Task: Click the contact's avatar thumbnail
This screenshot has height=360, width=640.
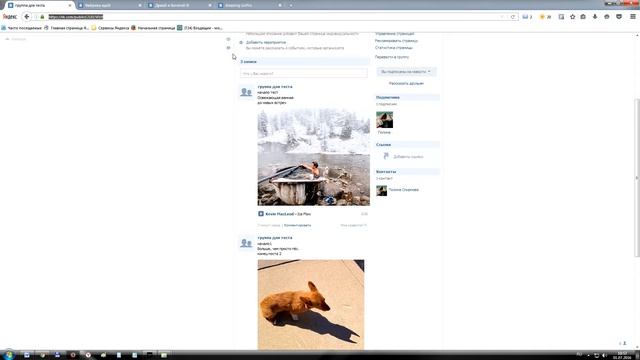Action: click(382, 191)
